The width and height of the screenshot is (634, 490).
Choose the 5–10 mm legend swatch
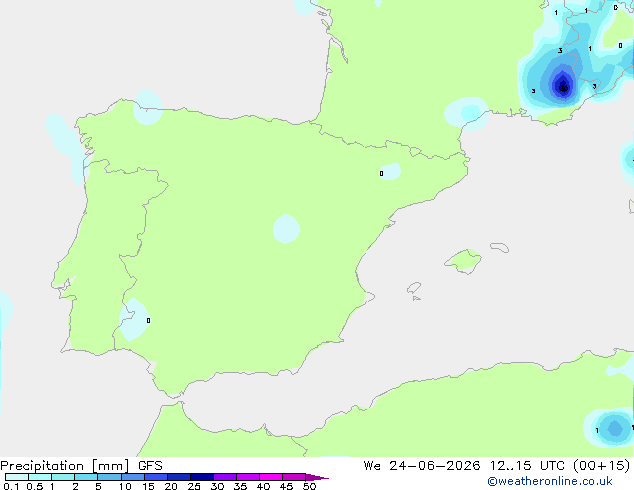pyautogui.click(x=109, y=477)
